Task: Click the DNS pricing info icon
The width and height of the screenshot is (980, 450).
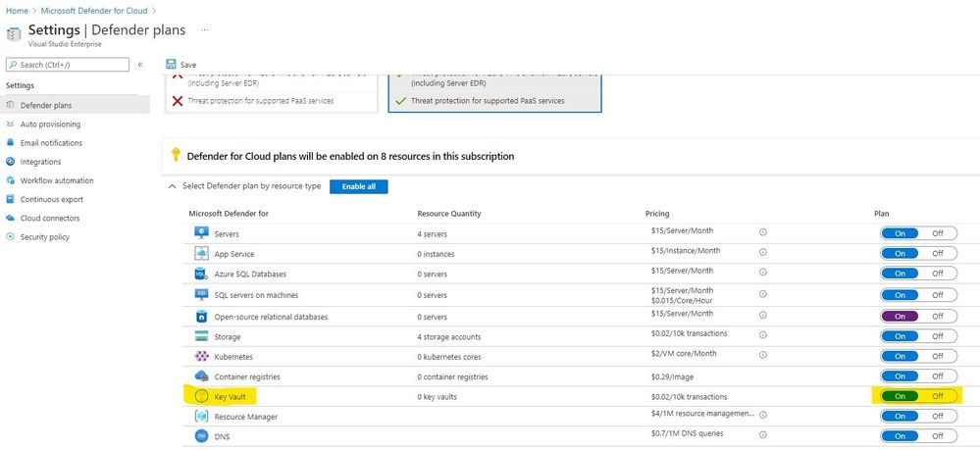Action: point(763,435)
